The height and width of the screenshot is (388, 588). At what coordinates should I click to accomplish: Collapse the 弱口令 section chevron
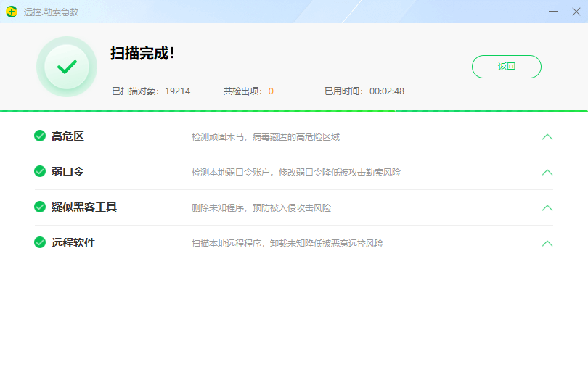click(547, 172)
